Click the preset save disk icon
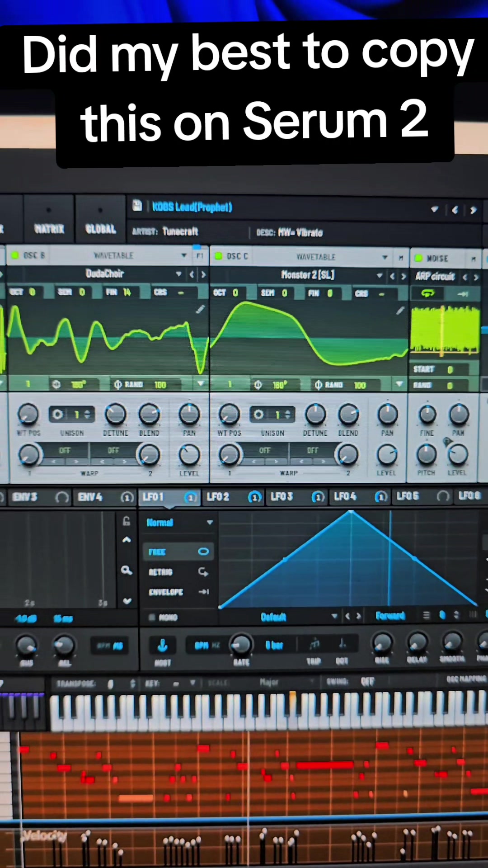488x868 pixels. (x=137, y=206)
